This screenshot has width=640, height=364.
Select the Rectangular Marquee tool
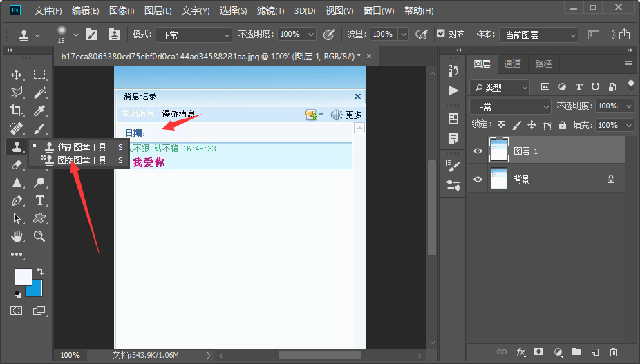(39, 75)
